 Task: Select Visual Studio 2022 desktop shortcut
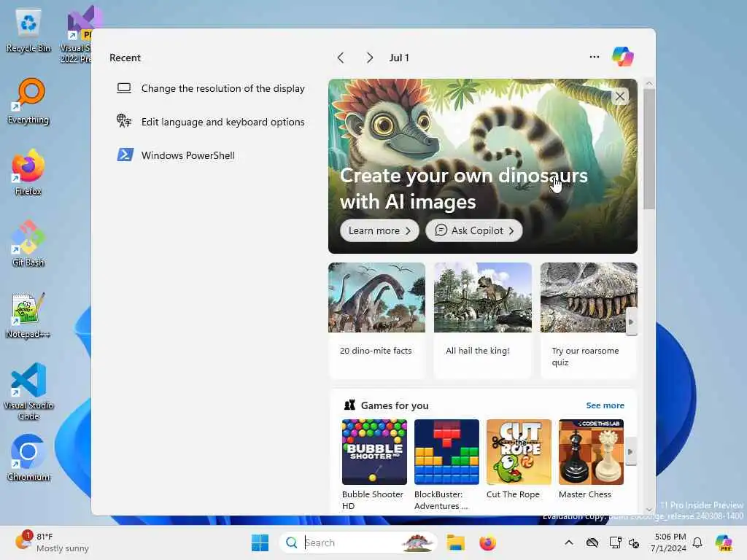76,34
